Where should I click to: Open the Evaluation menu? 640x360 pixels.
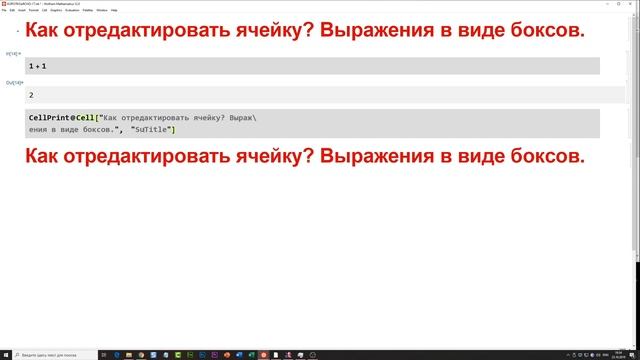point(72,10)
